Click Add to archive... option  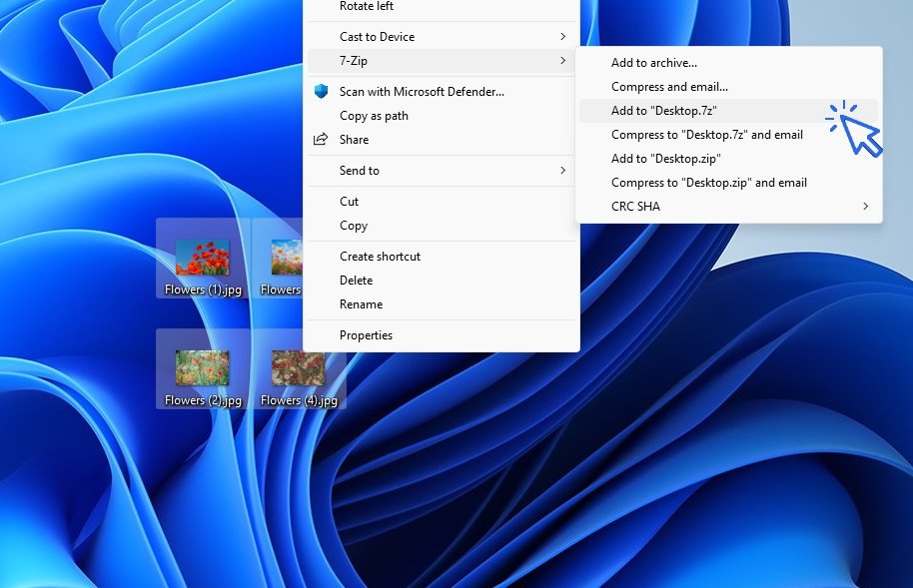coord(654,63)
